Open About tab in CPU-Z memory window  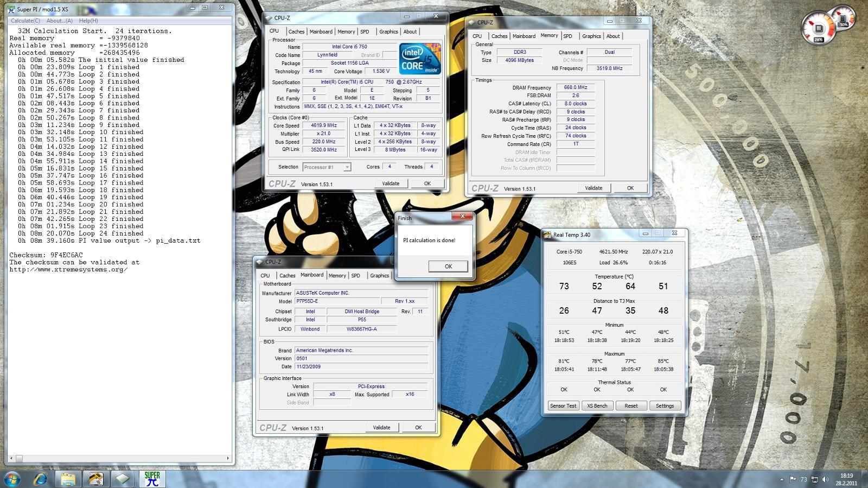pyautogui.click(x=613, y=36)
